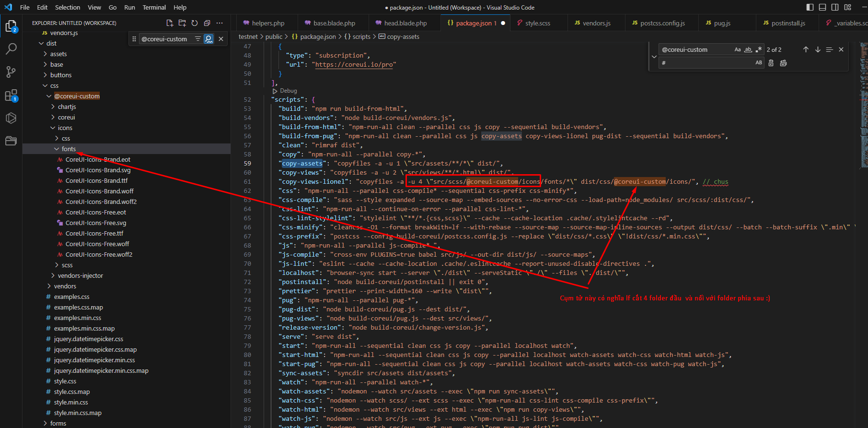
Task: Open the coreui.io/pro URL link
Action: 355,65
